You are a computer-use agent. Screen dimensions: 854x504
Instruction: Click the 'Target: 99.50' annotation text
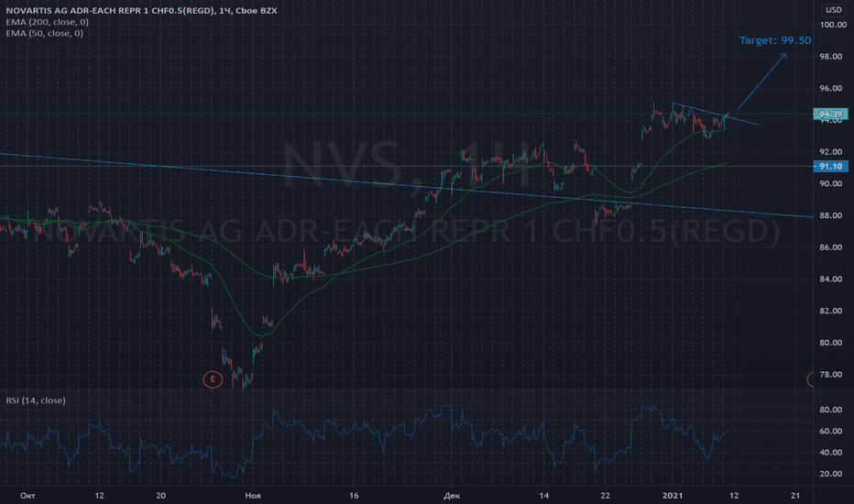tap(775, 40)
